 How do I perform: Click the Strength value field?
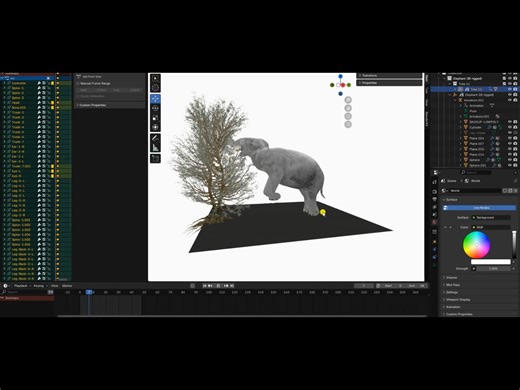click(493, 268)
